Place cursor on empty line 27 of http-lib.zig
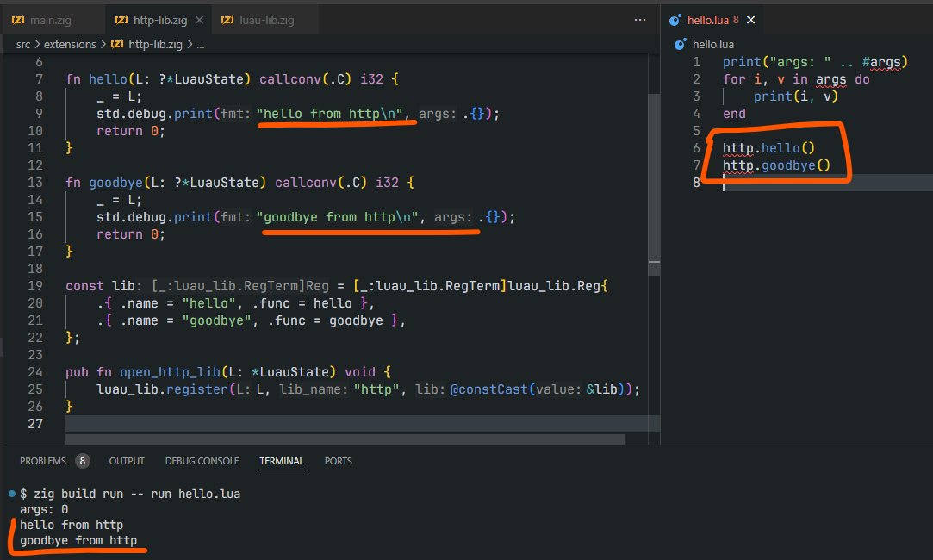 pos(357,424)
